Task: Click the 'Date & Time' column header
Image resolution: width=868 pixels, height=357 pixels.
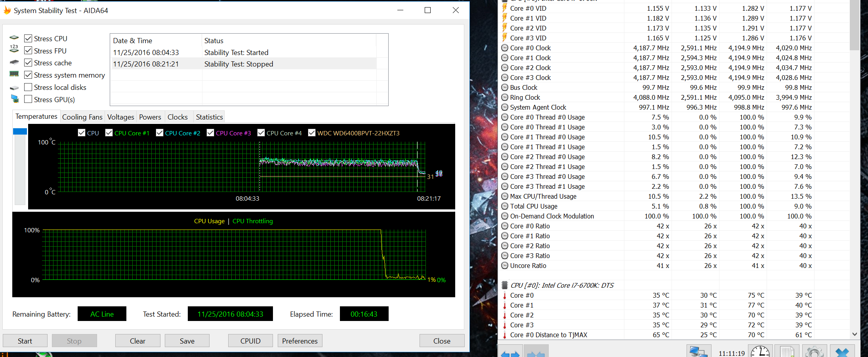Action: click(x=156, y=40)
